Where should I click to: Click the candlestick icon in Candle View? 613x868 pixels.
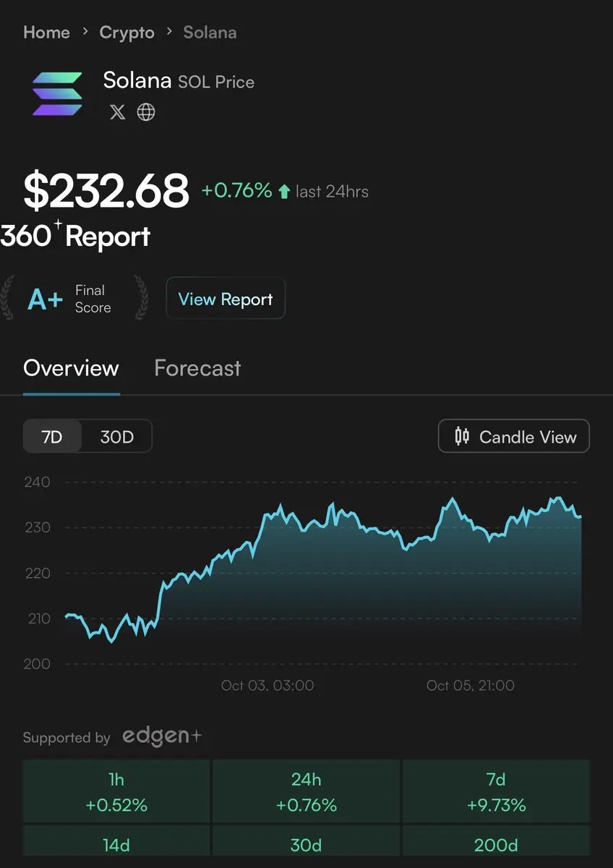coord(462,436)
